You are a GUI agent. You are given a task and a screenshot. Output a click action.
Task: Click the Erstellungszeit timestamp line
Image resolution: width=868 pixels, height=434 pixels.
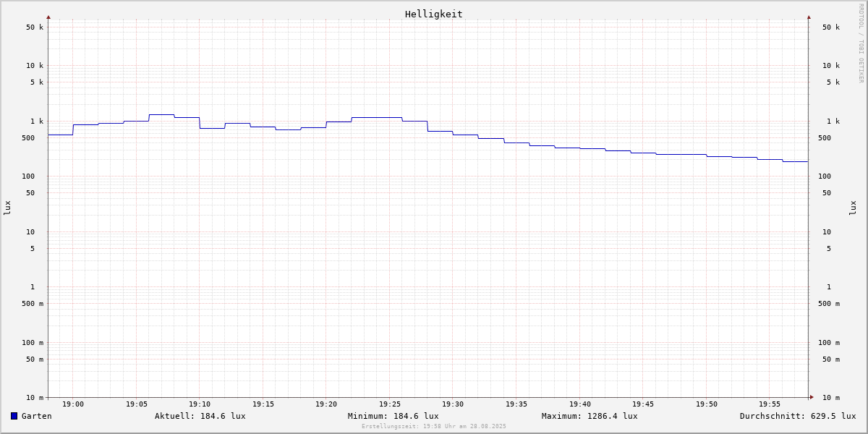434,426
